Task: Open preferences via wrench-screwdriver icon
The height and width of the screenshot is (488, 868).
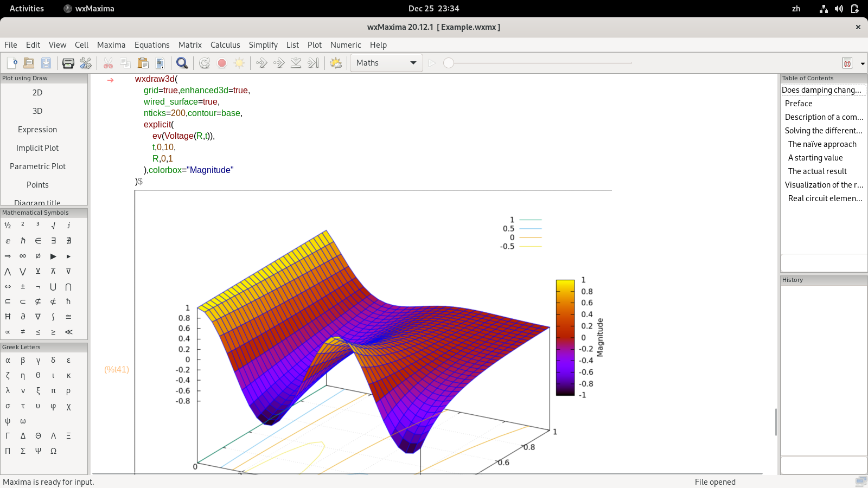Action: (86, 63)
